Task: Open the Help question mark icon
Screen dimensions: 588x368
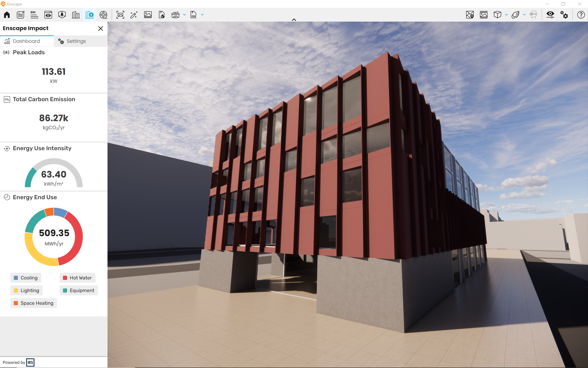Action: pyautogui.click(x=581, y=15)
